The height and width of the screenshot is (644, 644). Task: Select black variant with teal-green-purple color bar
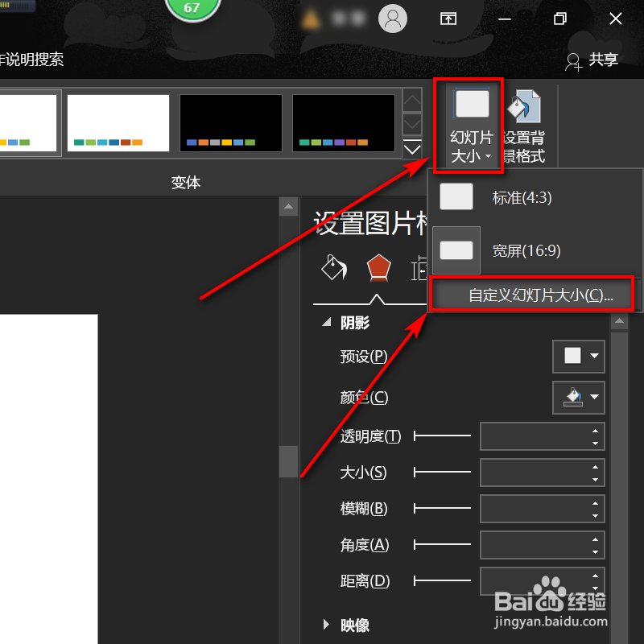pos(344,123)
